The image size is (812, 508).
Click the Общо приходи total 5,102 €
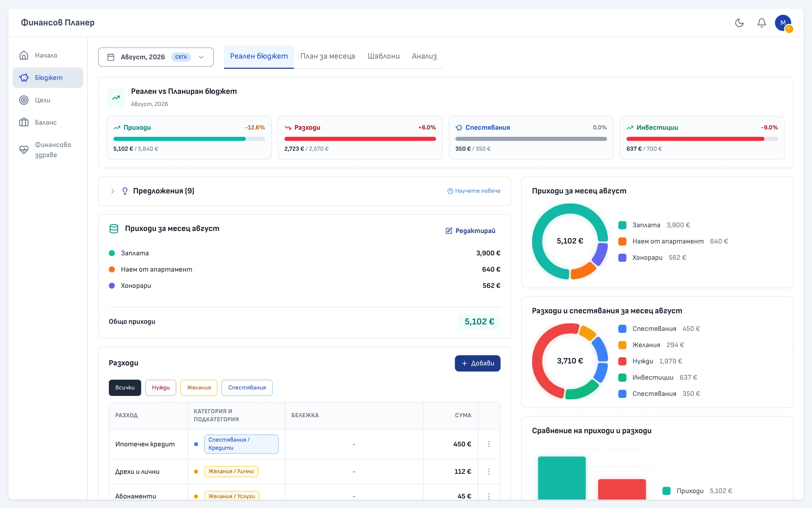point(479,322)
